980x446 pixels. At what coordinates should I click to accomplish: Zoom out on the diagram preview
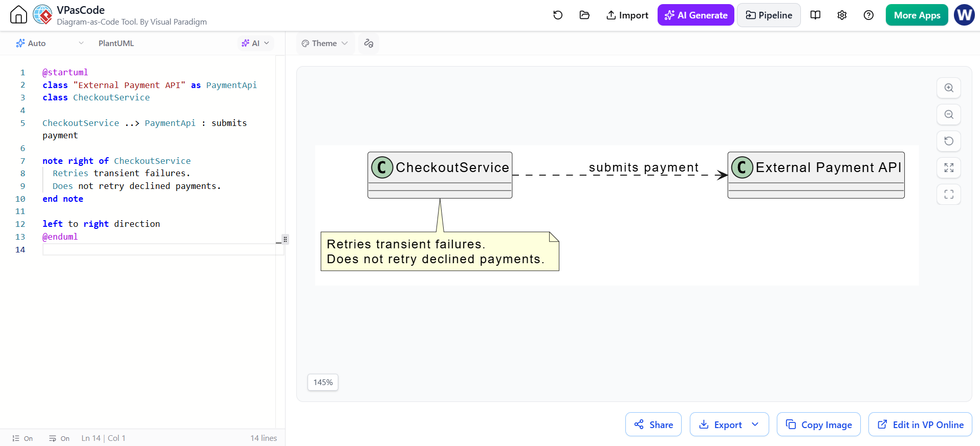pos(949,114)
